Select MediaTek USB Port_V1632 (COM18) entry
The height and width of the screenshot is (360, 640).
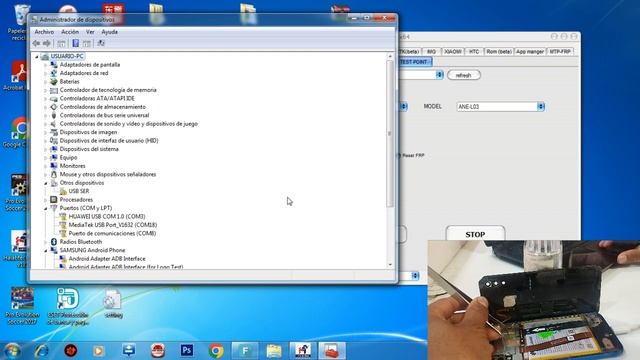point(113,225)
